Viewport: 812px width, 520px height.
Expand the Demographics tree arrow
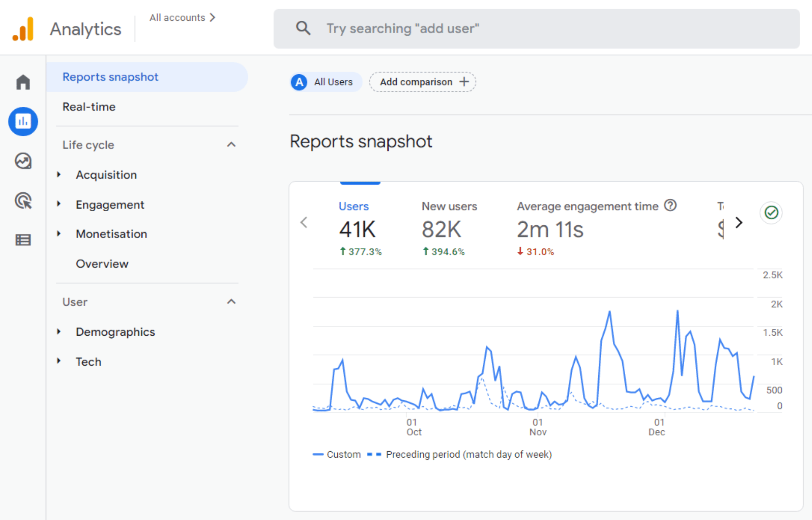[59, 331]
